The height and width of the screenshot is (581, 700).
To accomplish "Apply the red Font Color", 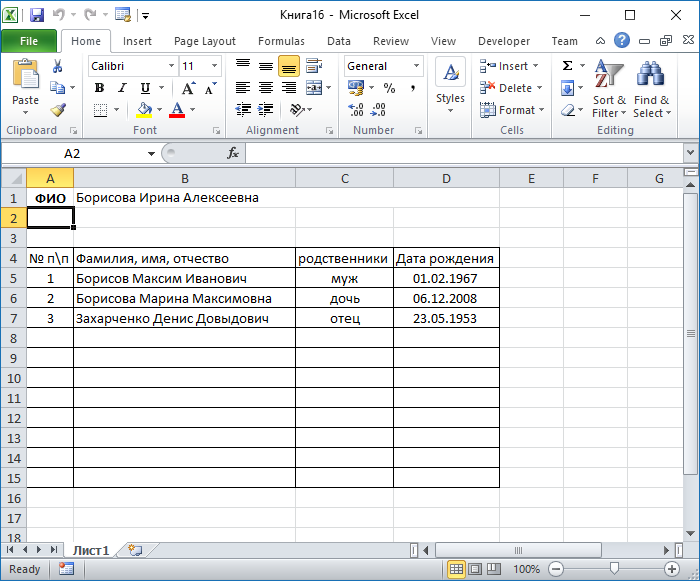I will (x=177, y=110).
